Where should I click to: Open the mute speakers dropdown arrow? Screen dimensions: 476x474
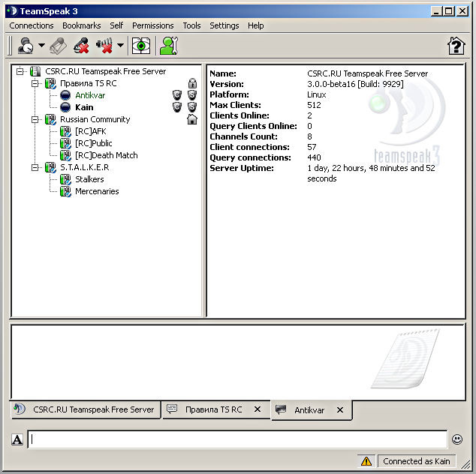[x=120, y=46]
